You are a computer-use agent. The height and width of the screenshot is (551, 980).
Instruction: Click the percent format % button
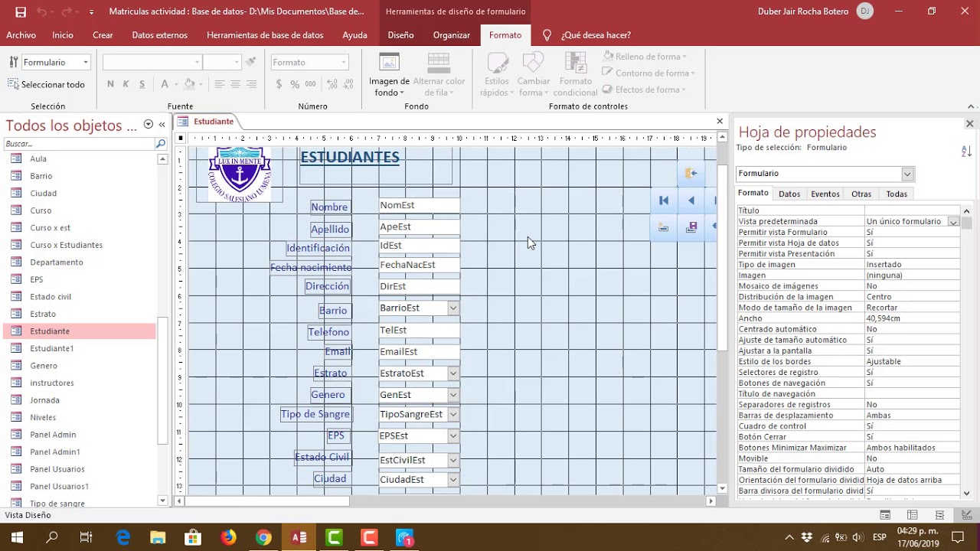click(x=295, y=84)
